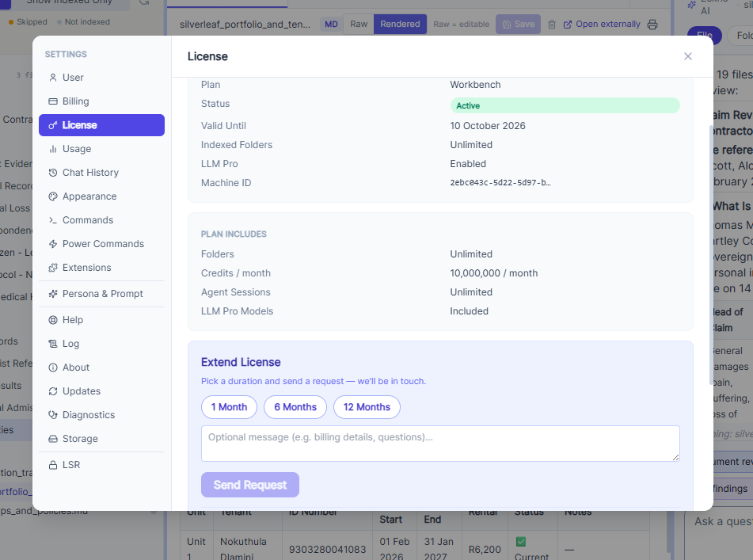Close the License settings dialog
Screen dimensions: 753x560
(688, 56)
